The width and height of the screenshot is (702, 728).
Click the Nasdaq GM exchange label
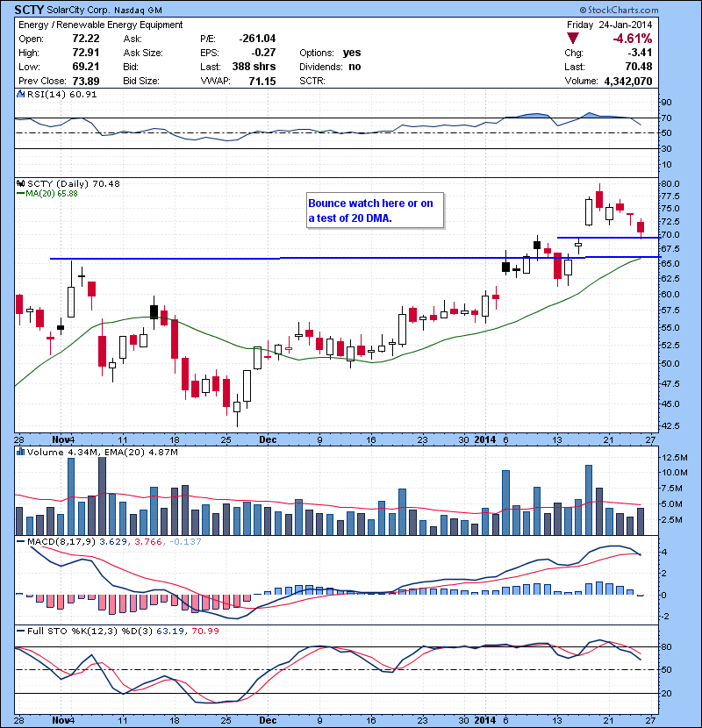pyautogui.click(x=138, y=10)
